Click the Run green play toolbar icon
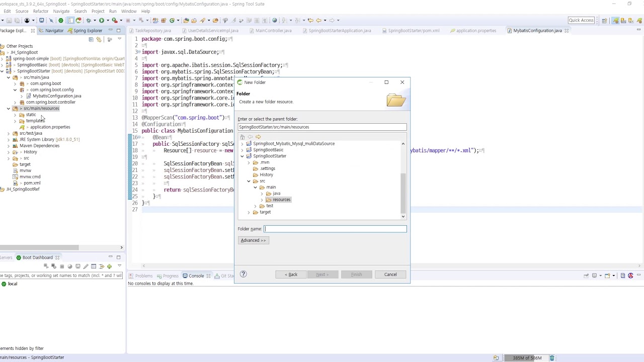 pyautogui.click(x=102, y=20)
